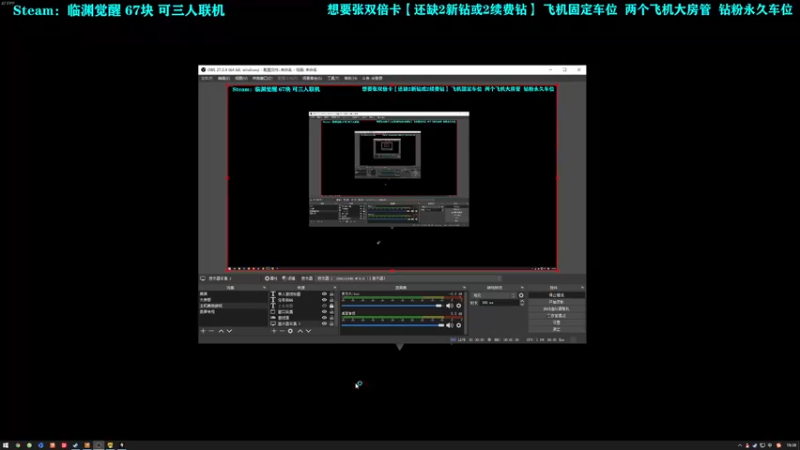Image resolution: width=800 pixels, height=450 pixels.
Task: Click the active OBS taskbar icon
Action: pyautogui.click(x=98, y=445)
